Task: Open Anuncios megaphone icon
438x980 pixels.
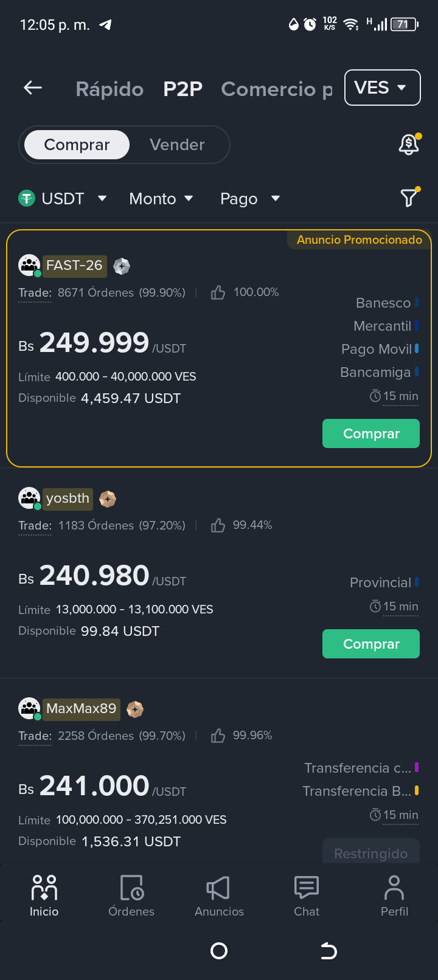Action: pos(219,888)
